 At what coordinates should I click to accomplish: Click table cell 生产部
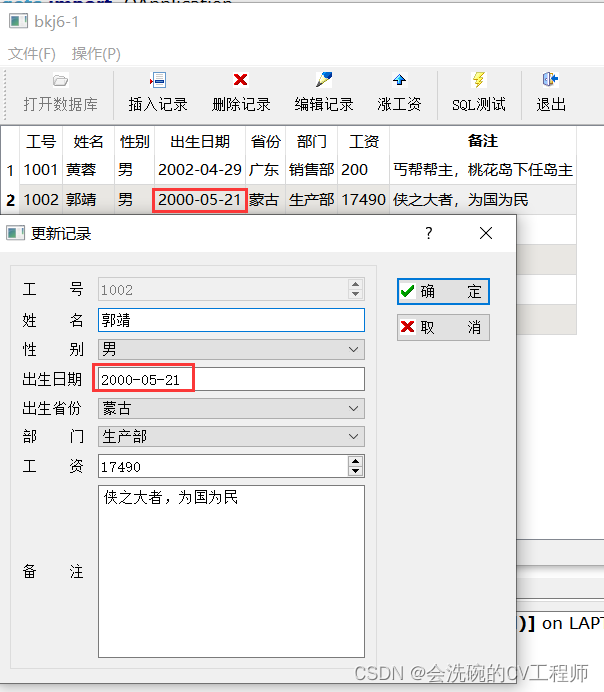(311, 199)
